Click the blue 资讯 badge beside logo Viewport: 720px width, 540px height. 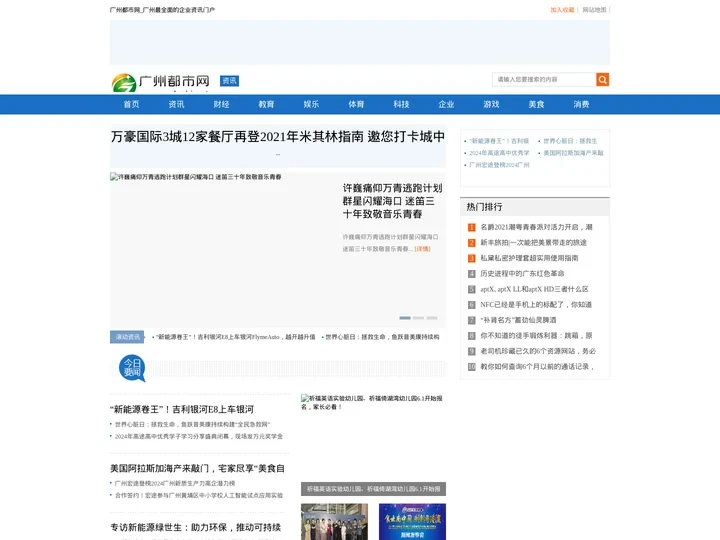(229, 81)
